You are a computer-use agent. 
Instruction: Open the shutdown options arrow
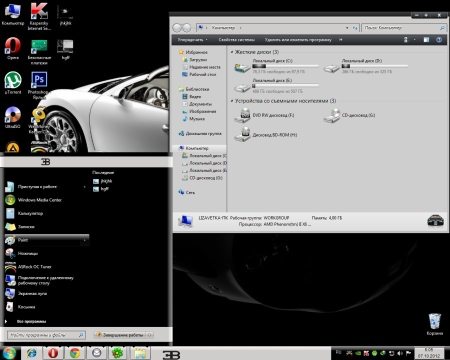click(x=149, y=335)
